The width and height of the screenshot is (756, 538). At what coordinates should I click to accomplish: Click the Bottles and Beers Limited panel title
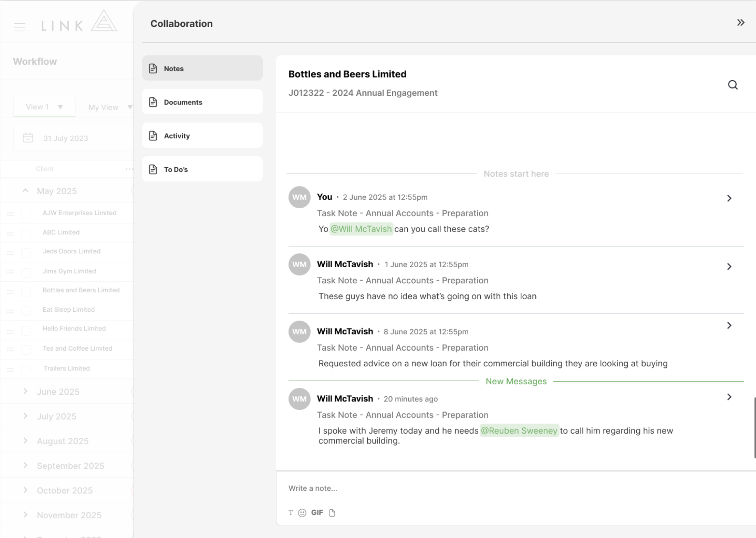pyautogui.click(x=347, y=74)
